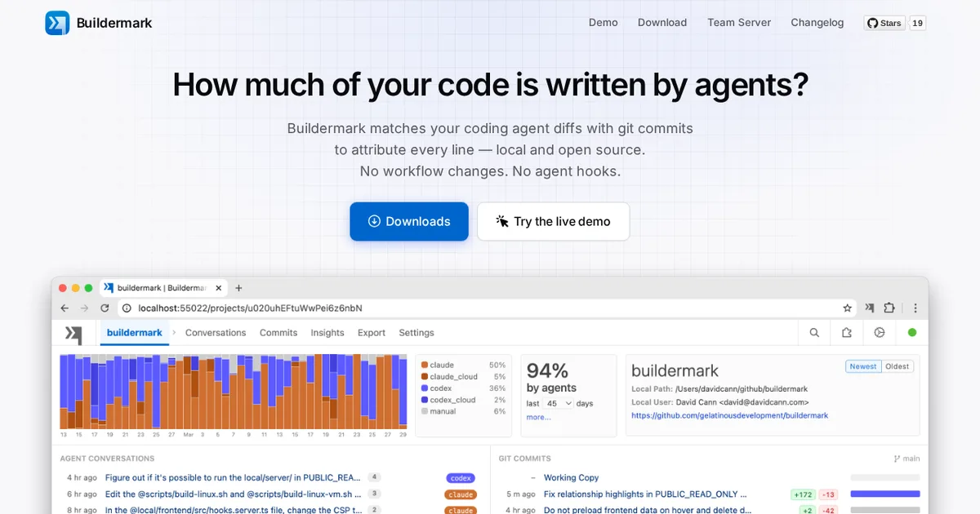Switch to the Export tab
980x514 pixels.
click(x=372, y=333)
